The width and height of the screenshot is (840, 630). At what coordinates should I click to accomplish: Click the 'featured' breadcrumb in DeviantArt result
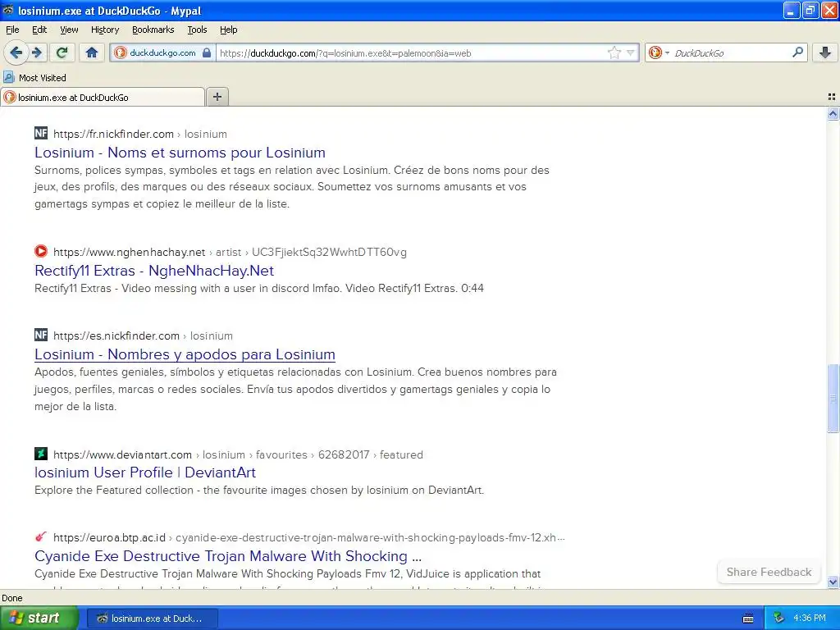pyautogui.click(x=401, y=454)
